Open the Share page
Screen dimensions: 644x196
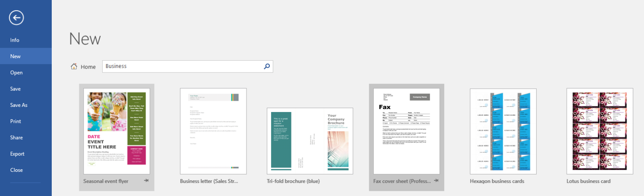tap(26, 137)
